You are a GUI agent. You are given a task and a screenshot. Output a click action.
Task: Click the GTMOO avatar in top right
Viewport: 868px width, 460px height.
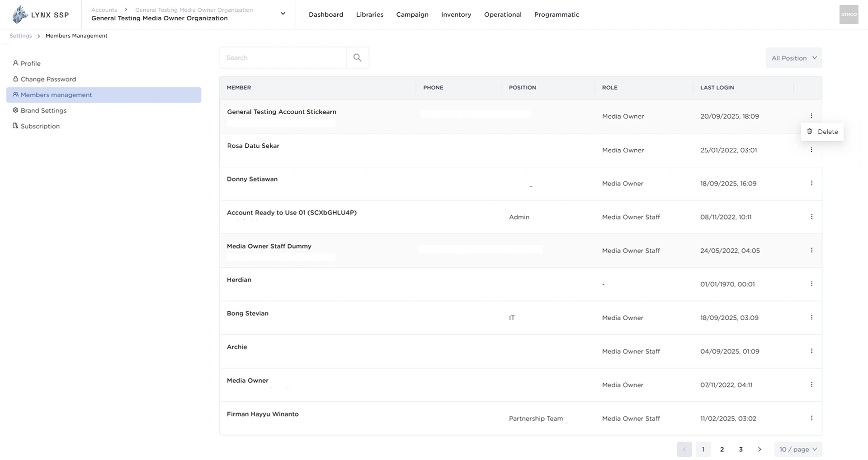849,14
